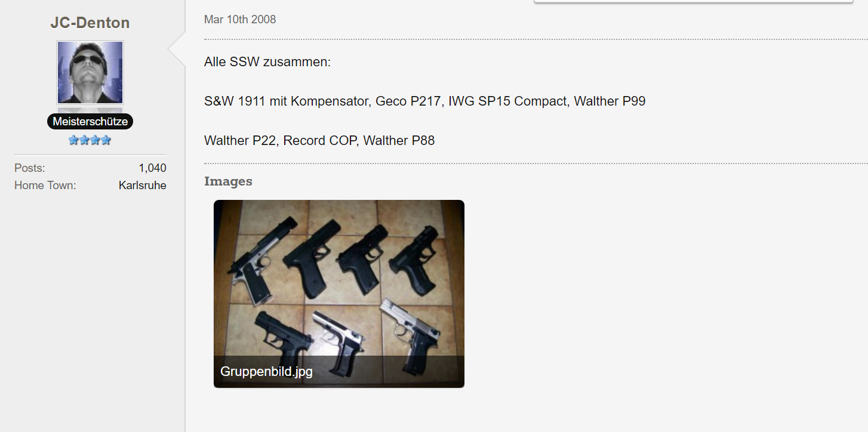Click the Posts label in sidebar

click(x=30, y=168)
